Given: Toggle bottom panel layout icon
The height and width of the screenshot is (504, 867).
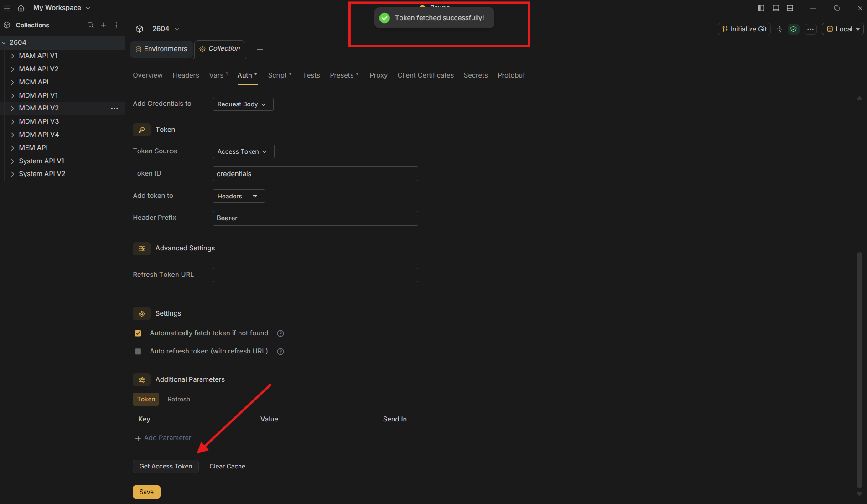Looking at the screenshot, I should (776, 8).
